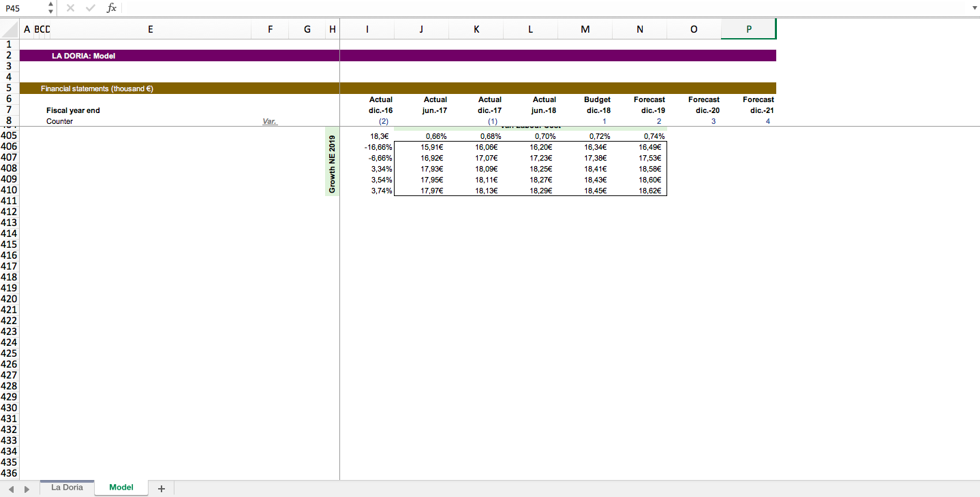The height and width of the screenshot is (497, 980).
Task: Select the 18,62€ cell
Action: point(639,190)
